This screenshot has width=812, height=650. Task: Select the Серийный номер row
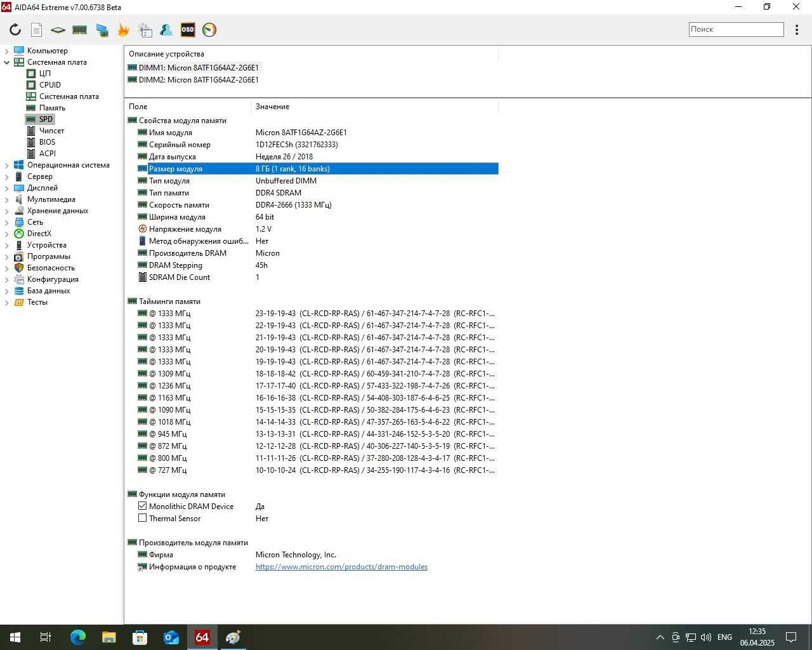(x=317, y=145)
